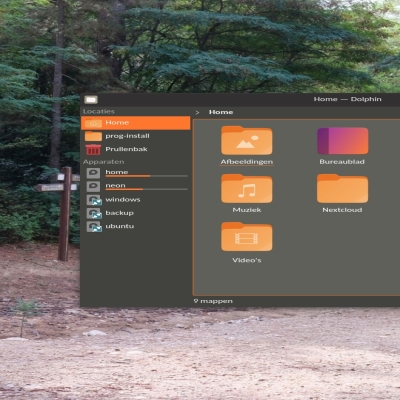Open prog-install place in sidebar
The height and width of the screenshot is (400, 400).
pyautogui.click(x=136, y=136)
